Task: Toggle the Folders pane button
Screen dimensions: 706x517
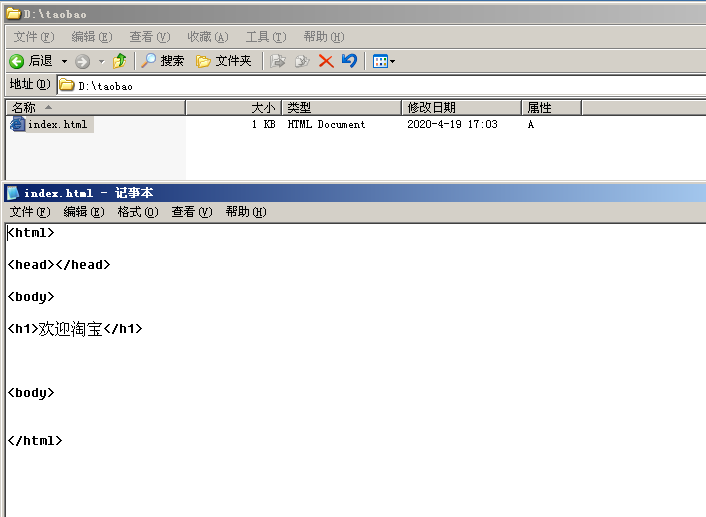Action: 224,61
